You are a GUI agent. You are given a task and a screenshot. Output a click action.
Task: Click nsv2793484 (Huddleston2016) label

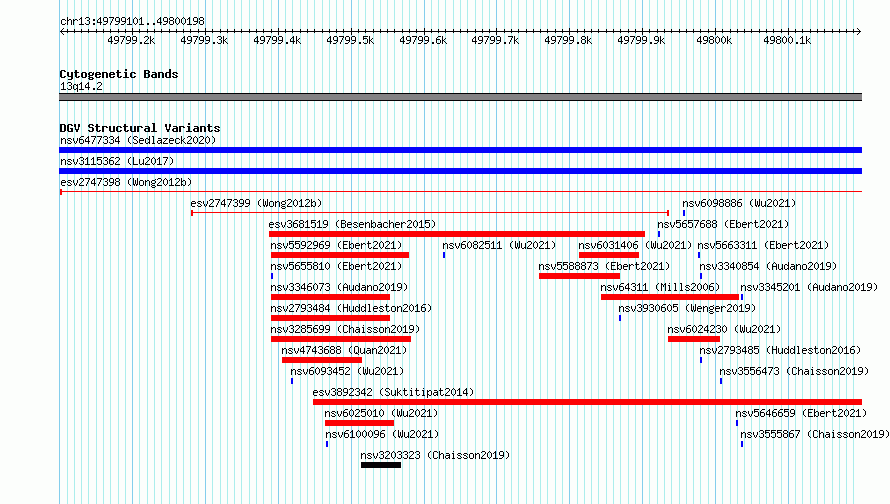point(351,308)
